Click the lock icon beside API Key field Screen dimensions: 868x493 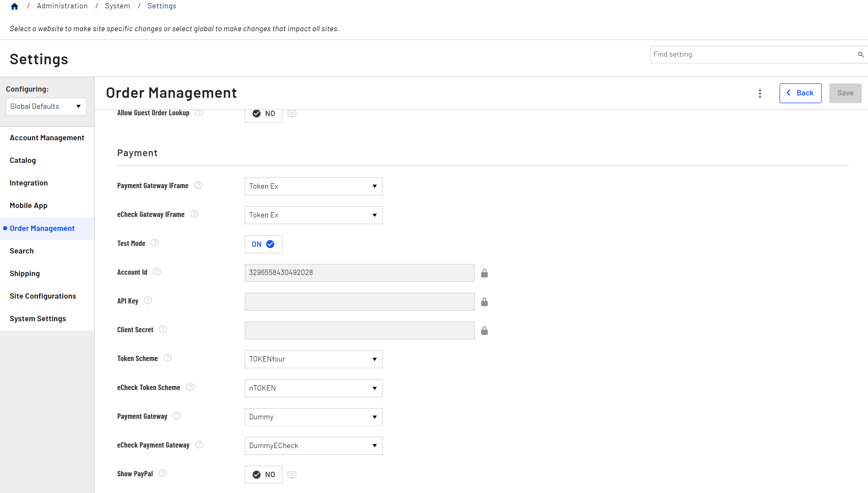click(484, 302)
